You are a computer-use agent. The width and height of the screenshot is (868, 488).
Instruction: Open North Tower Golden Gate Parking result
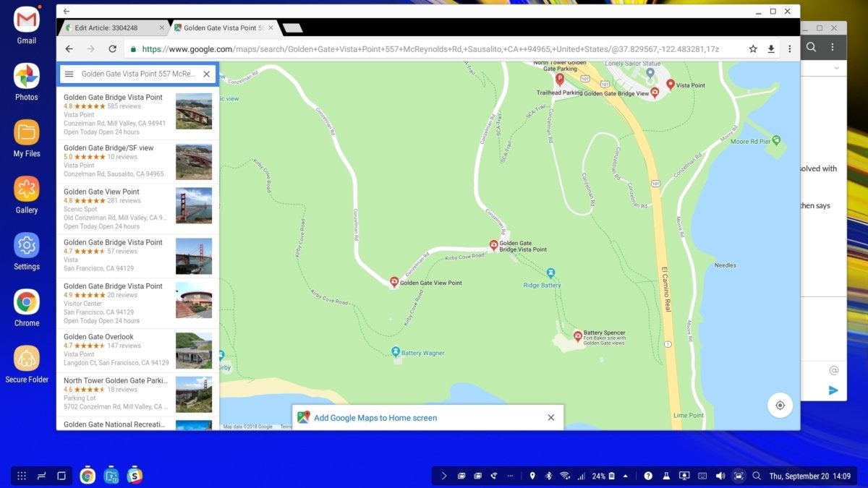point(137,393)
